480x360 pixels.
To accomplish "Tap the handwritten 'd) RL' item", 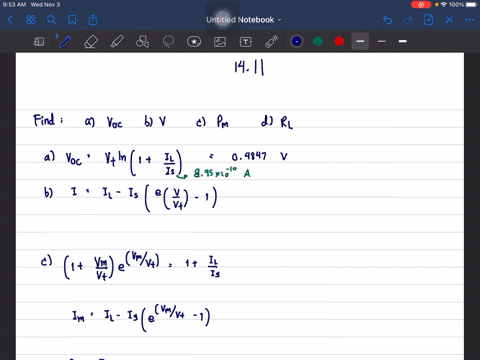I will (x=277, y=122).
